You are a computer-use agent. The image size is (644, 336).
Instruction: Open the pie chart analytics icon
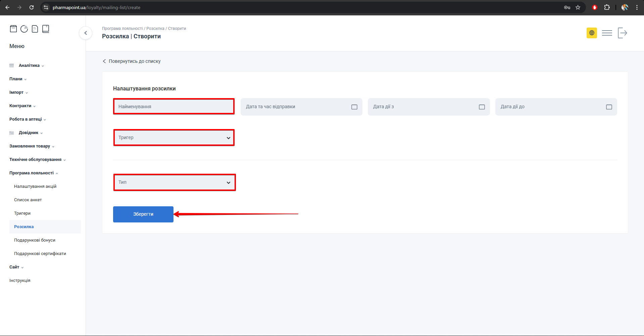(x=24, y=29)
